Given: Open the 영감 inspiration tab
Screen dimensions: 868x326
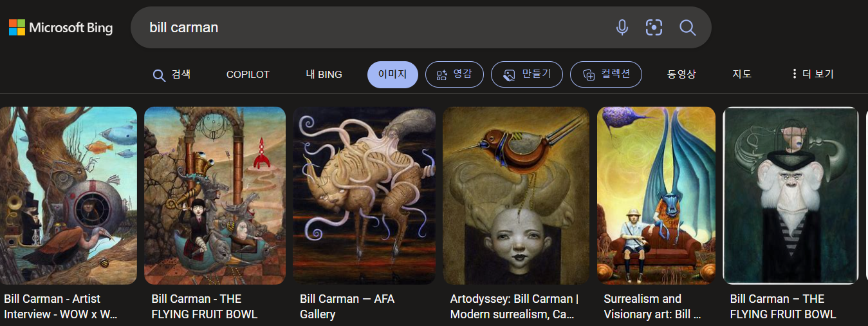Looking at the screenshot, I should click(x=454, y=74).
